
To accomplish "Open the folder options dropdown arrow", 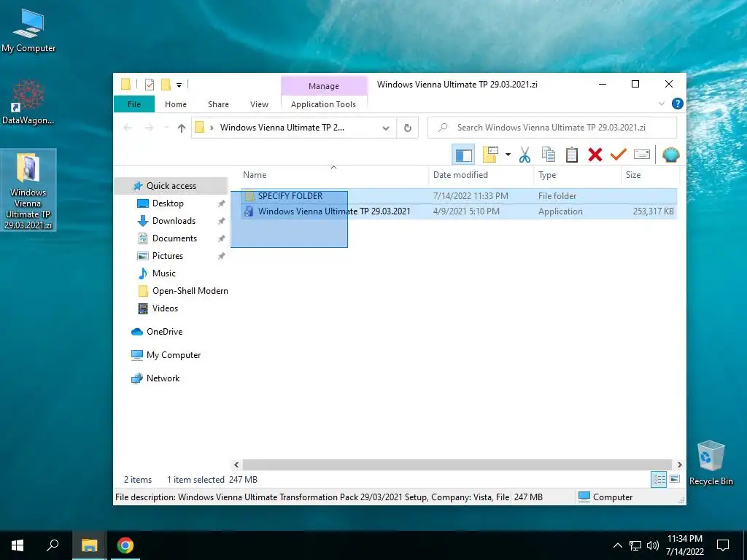I will (x=508, y=155).
